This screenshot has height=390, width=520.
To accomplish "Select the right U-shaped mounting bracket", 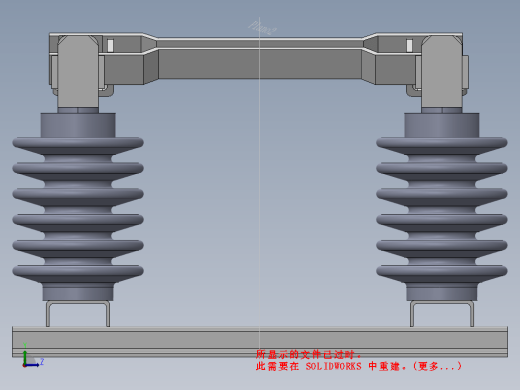I will (x=442, y=314).
